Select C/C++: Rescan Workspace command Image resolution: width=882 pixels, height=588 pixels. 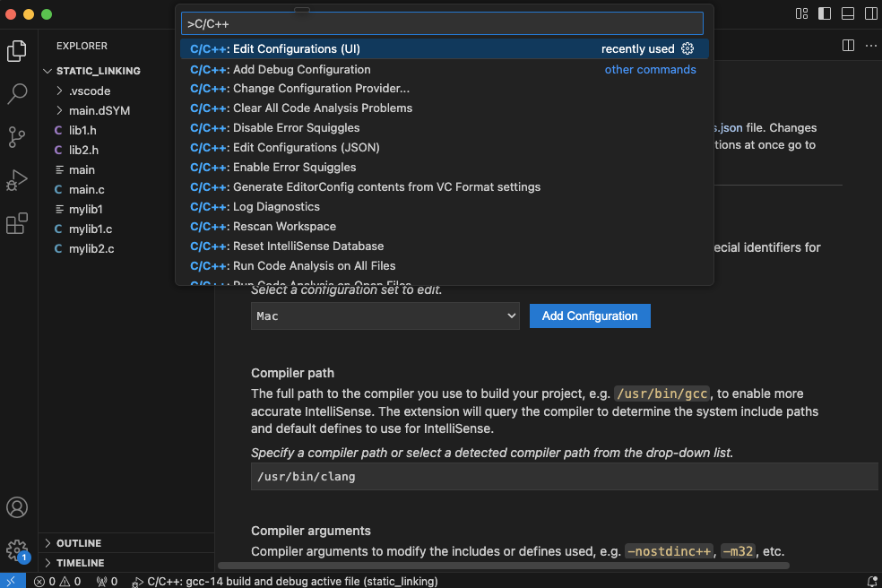click(444, 226)
